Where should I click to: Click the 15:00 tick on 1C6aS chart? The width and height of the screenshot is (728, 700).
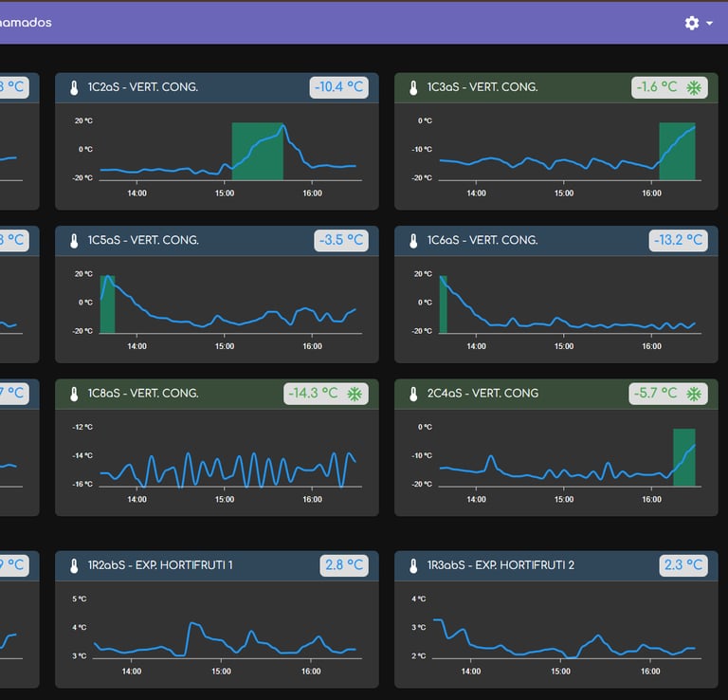[x=564, y=346]
